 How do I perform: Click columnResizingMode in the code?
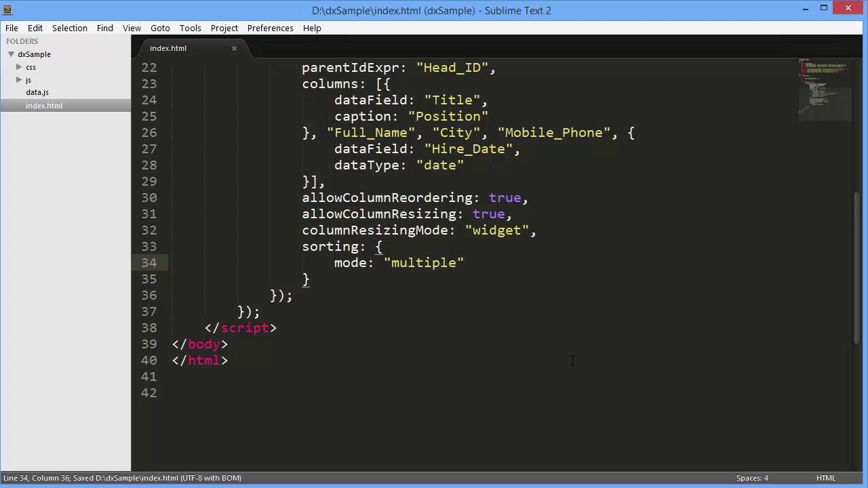(374, 230)
